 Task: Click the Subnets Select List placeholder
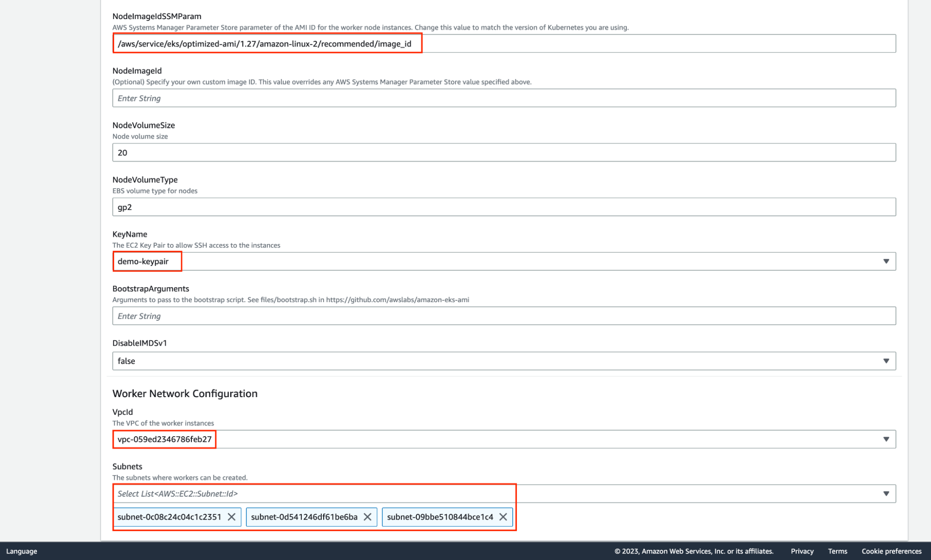pyautogui.click(x=178, y=493)
